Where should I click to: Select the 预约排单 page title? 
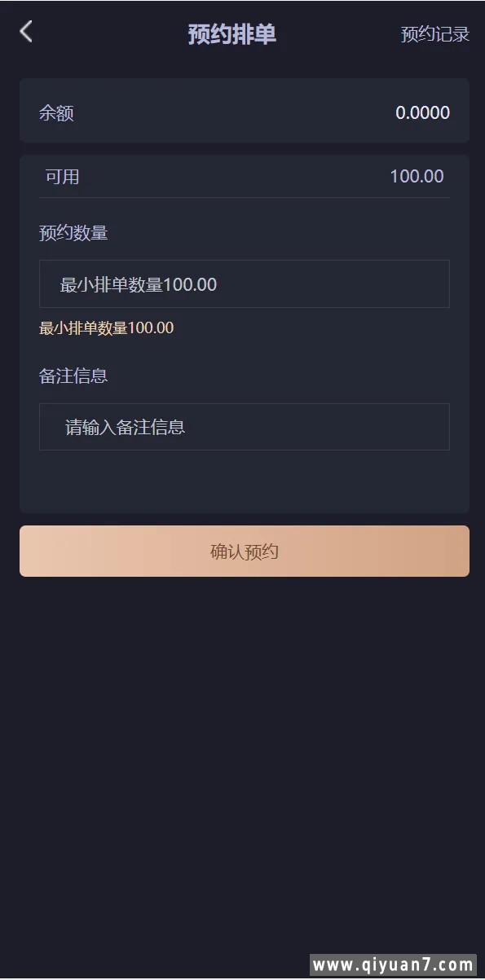tap(231, 34)
